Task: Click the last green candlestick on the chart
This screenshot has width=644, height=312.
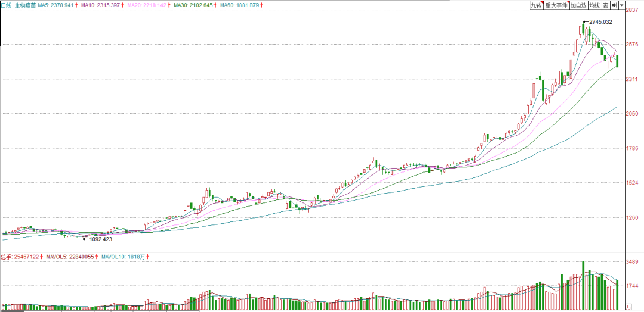Action: [x=617, y=61]
